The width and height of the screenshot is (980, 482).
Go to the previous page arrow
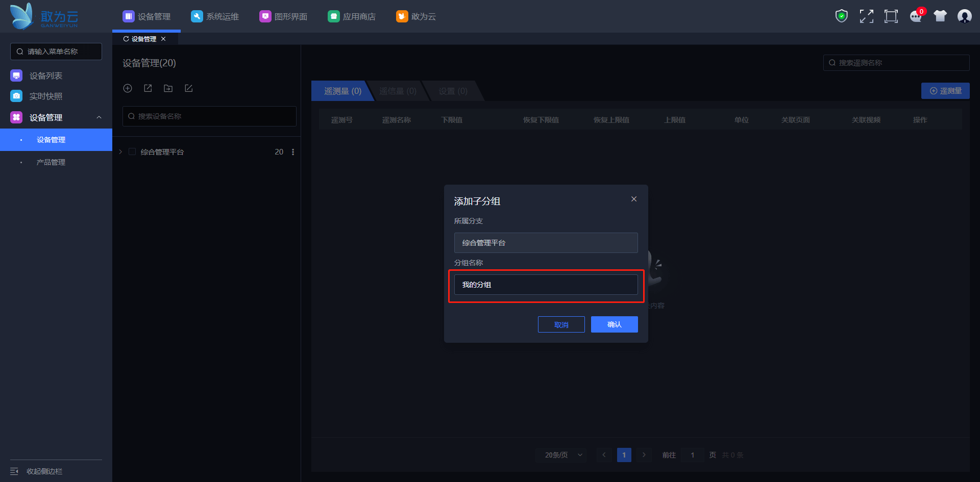click(x=604, y=455)
